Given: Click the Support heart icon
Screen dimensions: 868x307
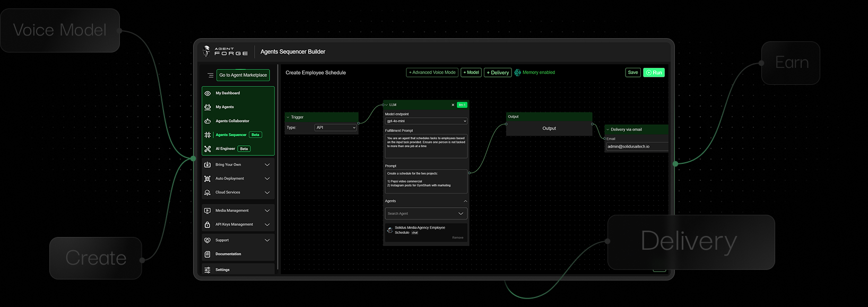Looking at the screenshot, I should click(x=207, y=240).
